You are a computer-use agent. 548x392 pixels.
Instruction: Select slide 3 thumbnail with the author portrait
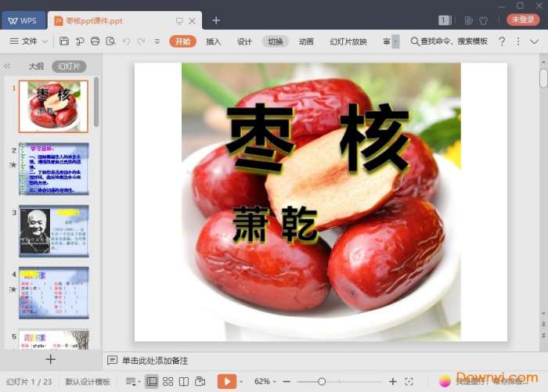coord(54,231)
